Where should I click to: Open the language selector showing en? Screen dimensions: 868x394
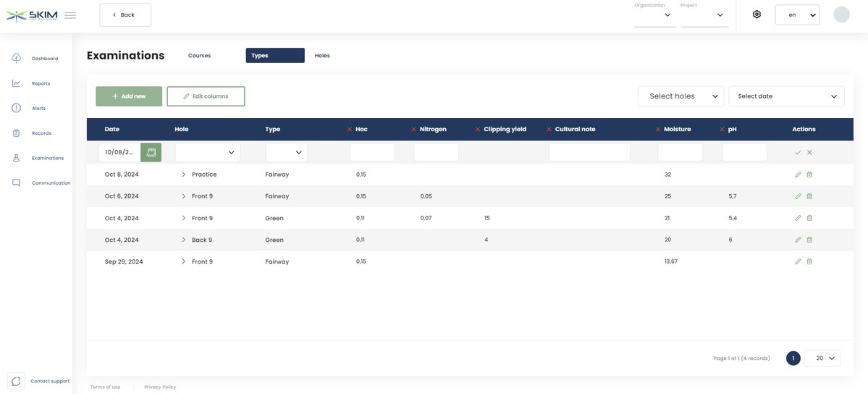[x=797, y=15]
